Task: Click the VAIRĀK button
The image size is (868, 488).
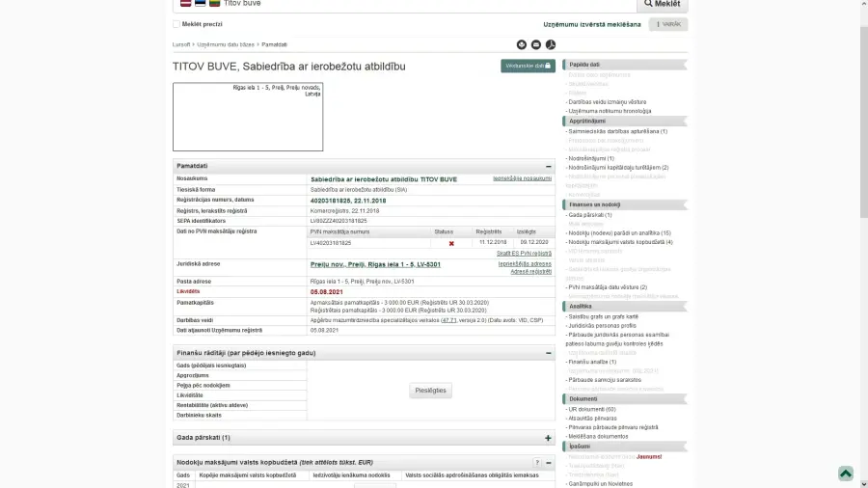Action: point(668,24)
